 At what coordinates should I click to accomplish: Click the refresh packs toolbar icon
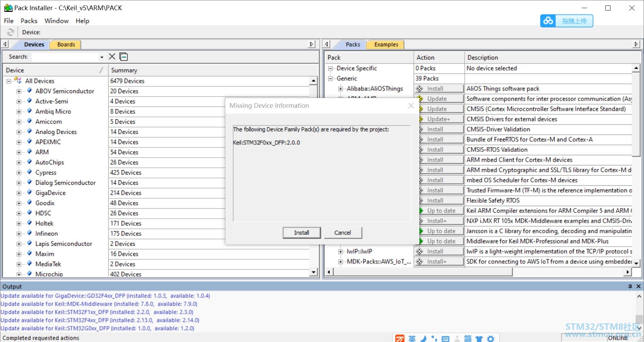coord(11,32)
